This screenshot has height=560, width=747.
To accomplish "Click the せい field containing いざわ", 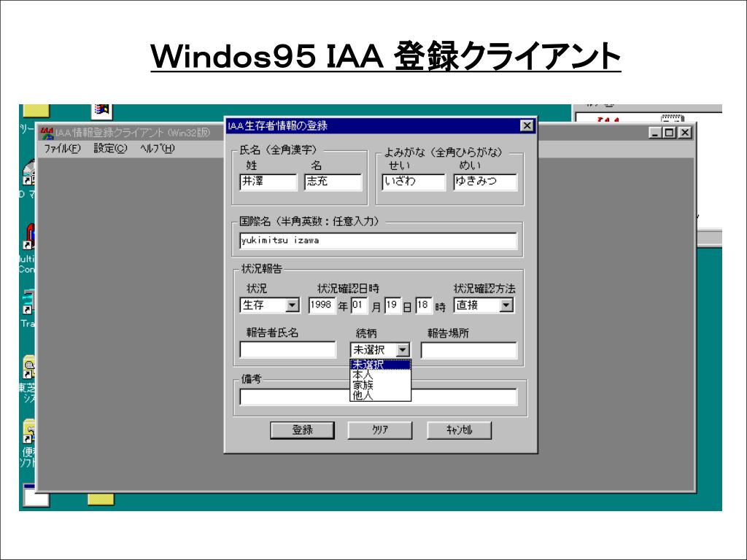I will pyautogui.click(x=414, y=182).
